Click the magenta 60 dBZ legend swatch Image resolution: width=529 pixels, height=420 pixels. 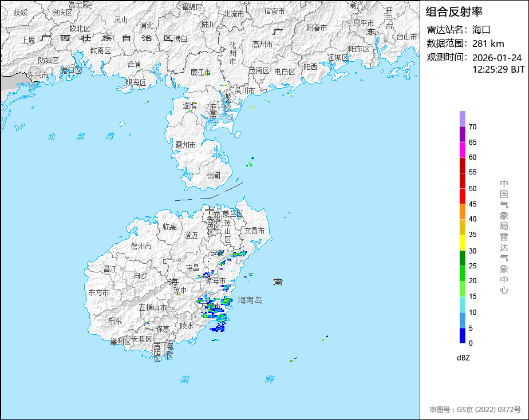pyautogui.click(x=462, y=149)
